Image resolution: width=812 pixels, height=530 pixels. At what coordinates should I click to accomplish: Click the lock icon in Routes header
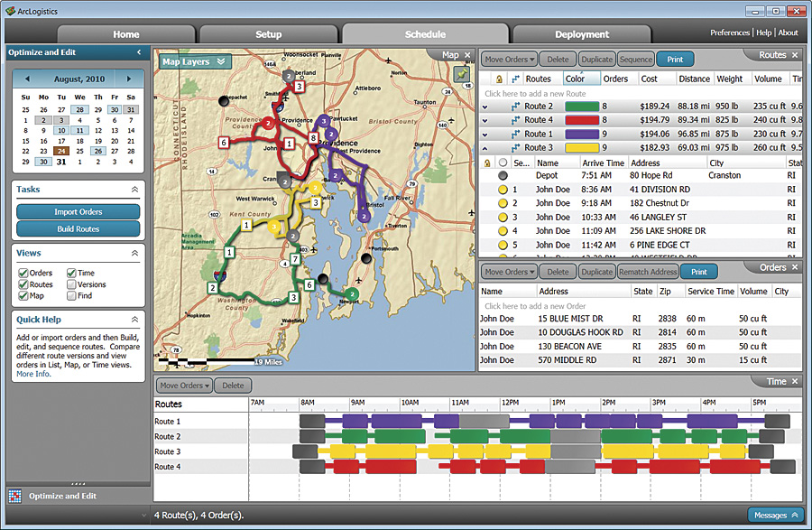click(499, 79)
